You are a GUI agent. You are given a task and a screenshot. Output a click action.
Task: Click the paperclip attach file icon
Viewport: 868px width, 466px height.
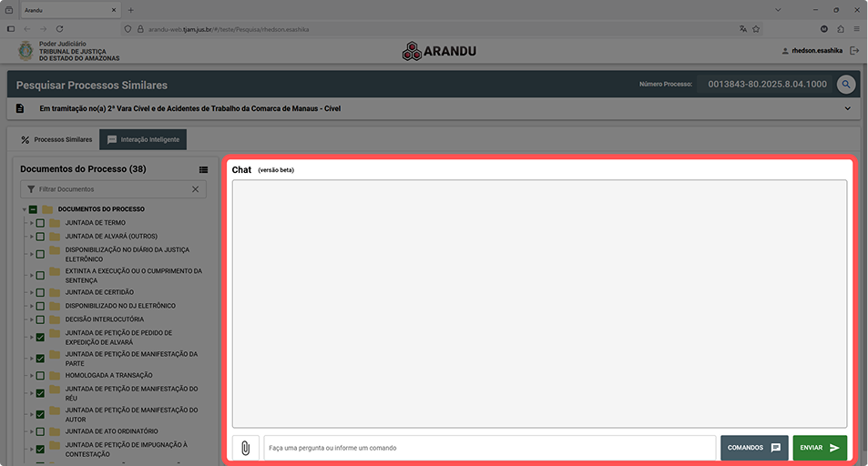pyautogui.click(x=245, y=448)
